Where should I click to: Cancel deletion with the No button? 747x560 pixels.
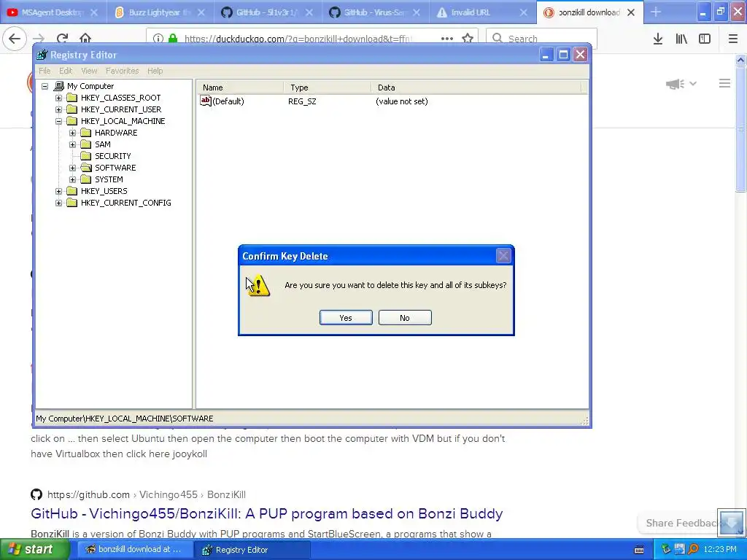coord(405,318)
